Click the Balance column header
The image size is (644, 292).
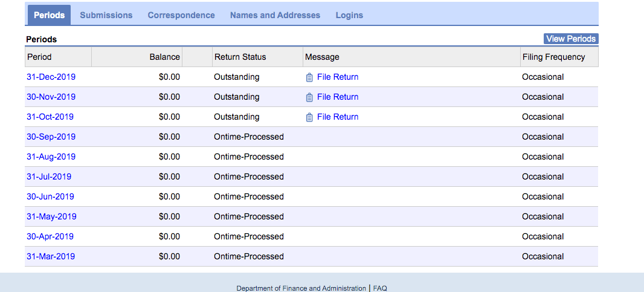pyautogui.click(x=164, y=57)
